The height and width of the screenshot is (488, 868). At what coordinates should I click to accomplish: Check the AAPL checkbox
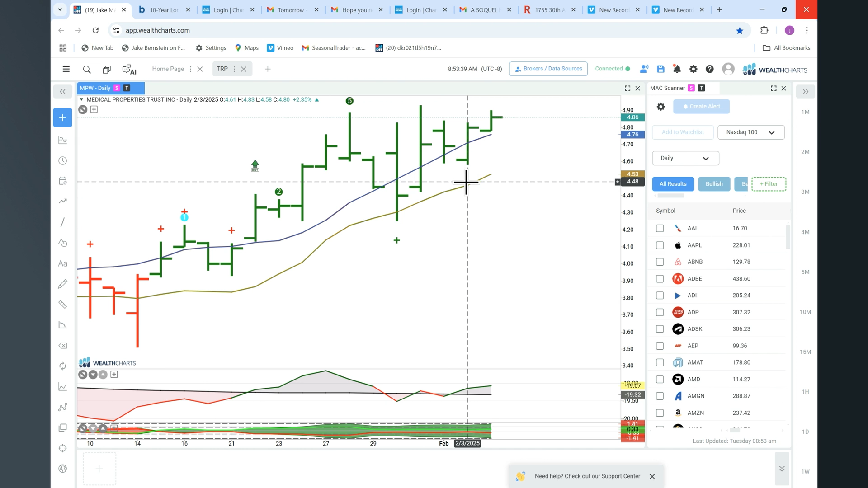pyautogui.click(x=660, y=245)
